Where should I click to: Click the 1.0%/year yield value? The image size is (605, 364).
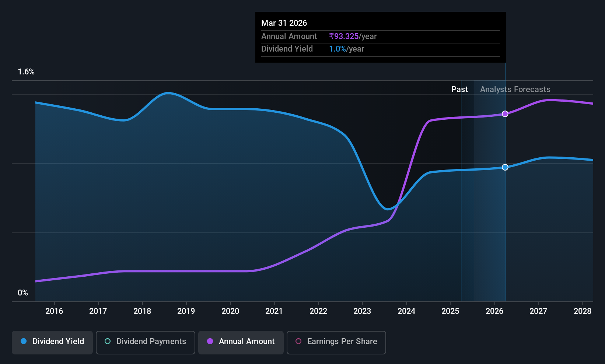[346, 49]
